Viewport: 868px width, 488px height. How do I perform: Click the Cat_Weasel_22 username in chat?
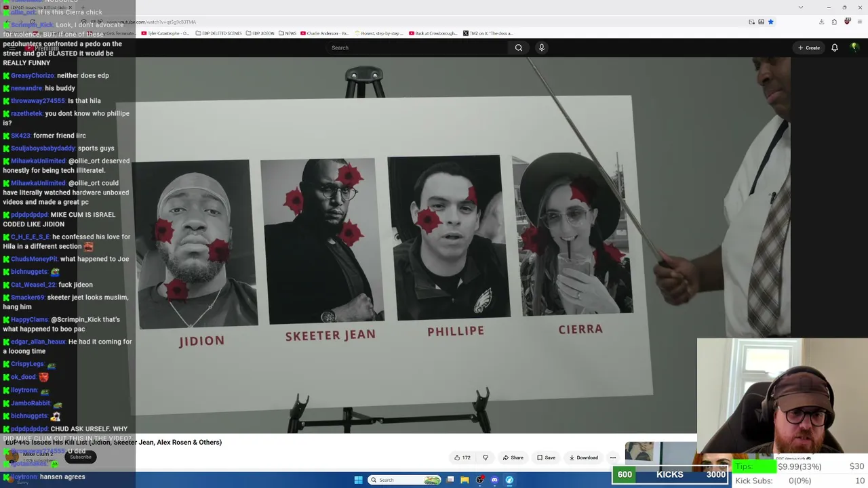pos(33,285)
